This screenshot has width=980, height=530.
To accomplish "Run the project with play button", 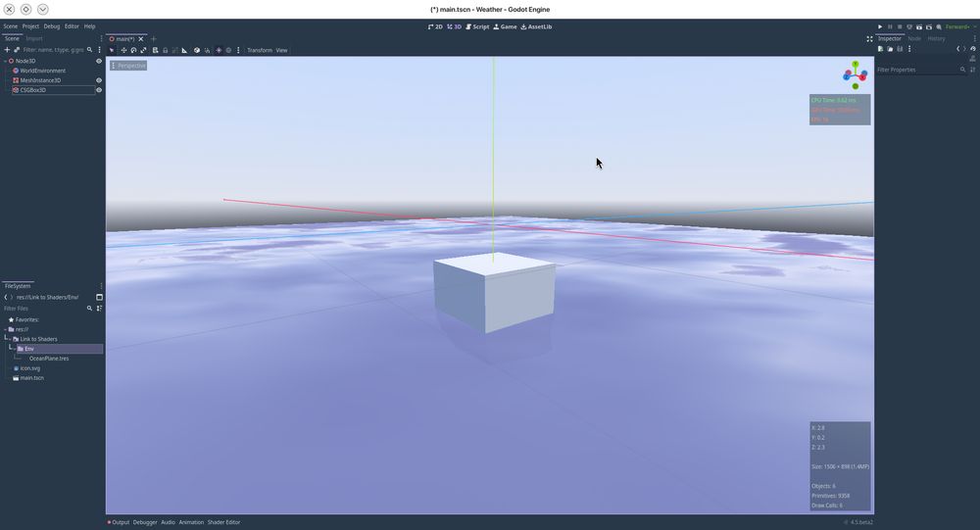I will tap(880, 26).
